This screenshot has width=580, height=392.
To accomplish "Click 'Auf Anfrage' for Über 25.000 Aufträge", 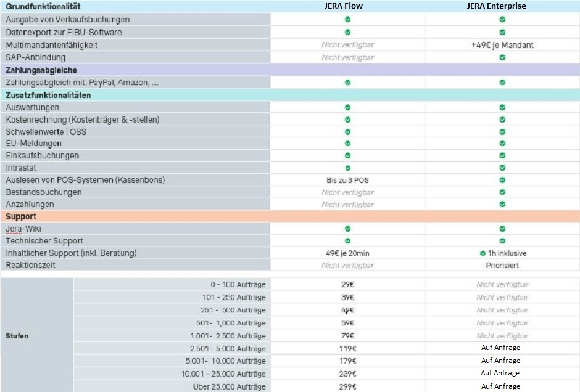I will [500, 386].
